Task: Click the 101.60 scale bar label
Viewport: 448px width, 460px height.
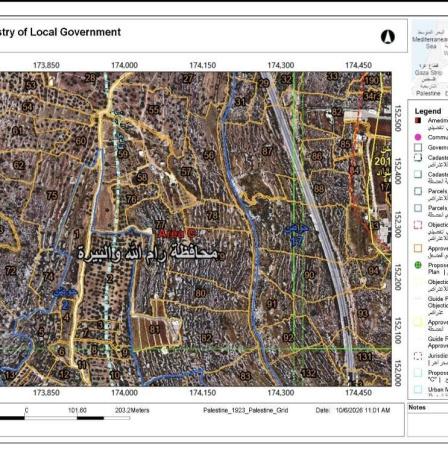Action: 77,410
